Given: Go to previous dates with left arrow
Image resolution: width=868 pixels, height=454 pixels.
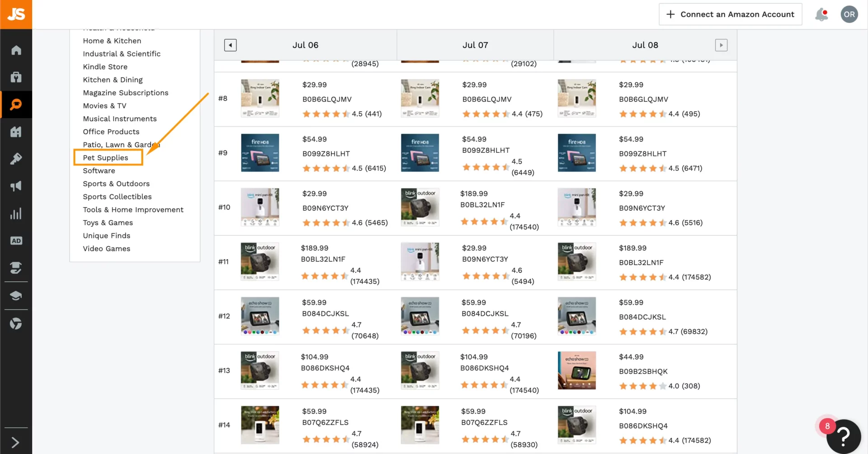Looking at the screenshot, I should point(230,45).
